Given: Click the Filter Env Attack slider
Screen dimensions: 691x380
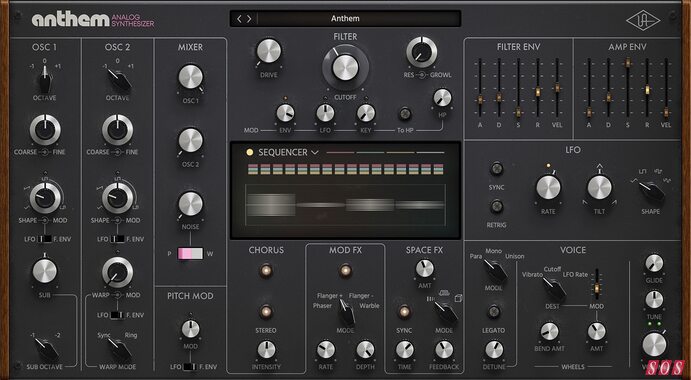Looking at the screenshot, I should click(x=480, y=99).
